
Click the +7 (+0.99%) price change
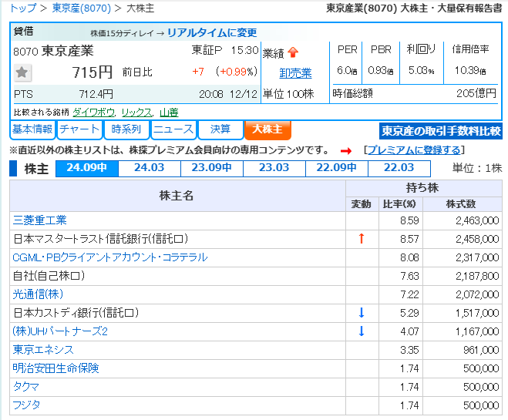click(x=225, y=72)
